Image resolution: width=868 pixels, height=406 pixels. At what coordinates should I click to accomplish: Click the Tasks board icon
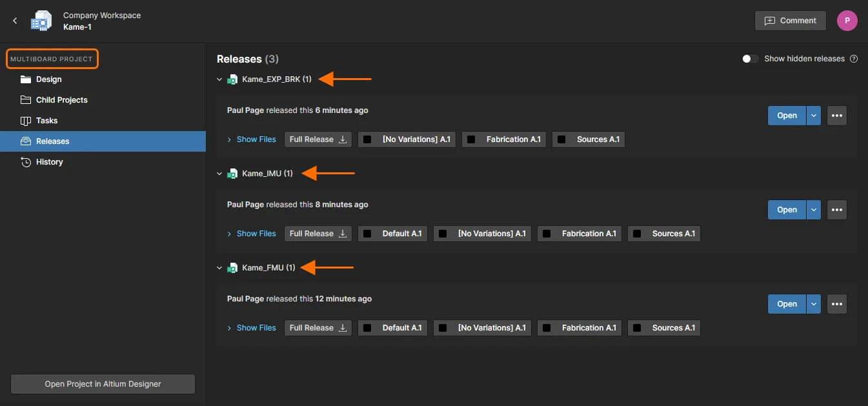(26, 121)
